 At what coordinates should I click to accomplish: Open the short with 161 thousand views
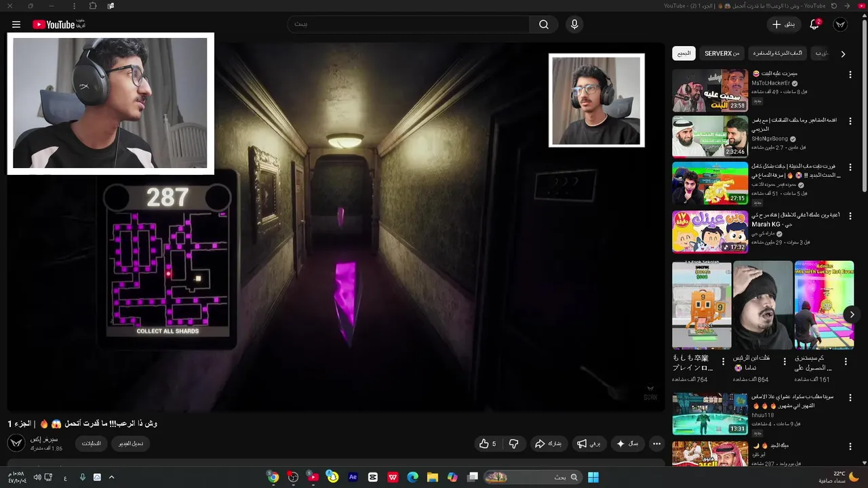pyautogui.click(x=824, y=305)
